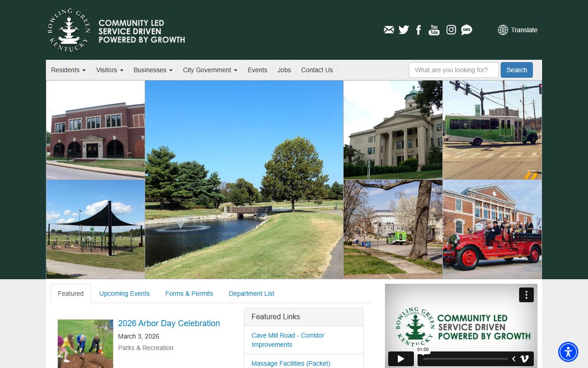Click the email envelope icon in header
The width and height of the screenshot is (588, 368).
point(389,30)
